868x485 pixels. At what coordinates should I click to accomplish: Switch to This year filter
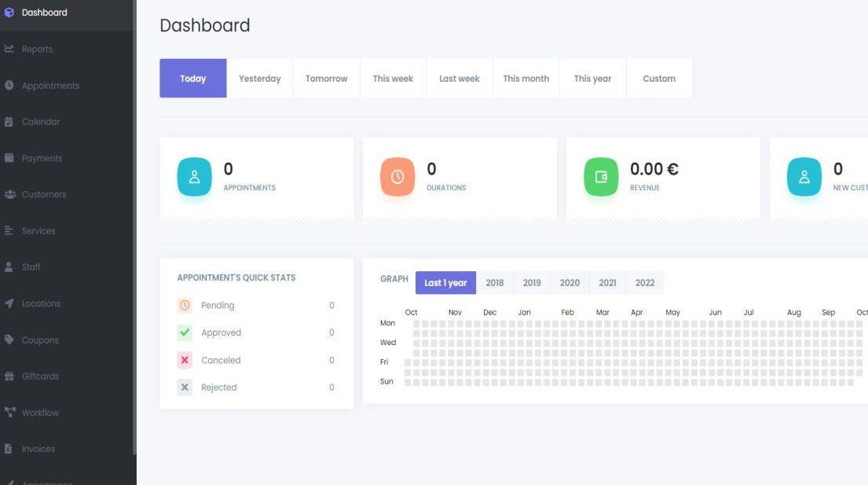coord(593,78)
